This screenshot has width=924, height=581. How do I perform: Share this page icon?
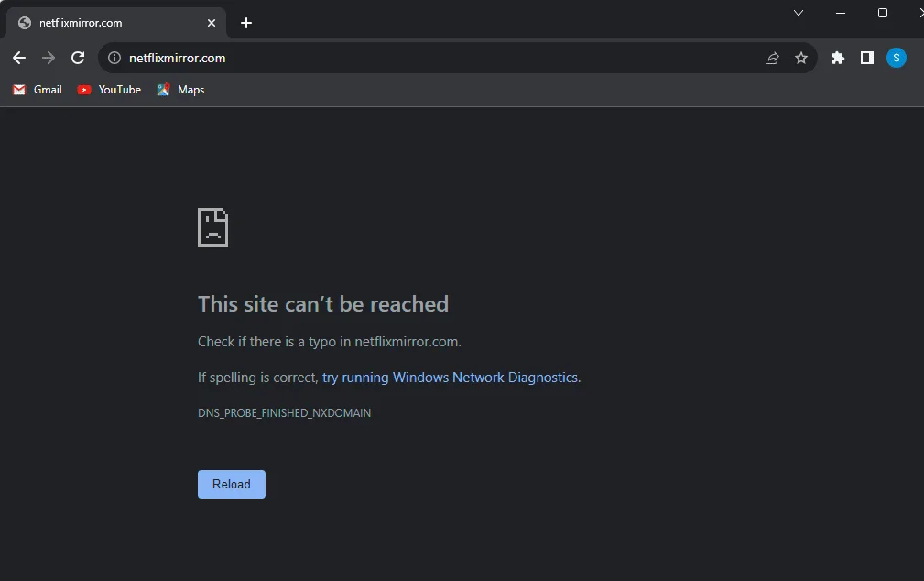[772, 58]
